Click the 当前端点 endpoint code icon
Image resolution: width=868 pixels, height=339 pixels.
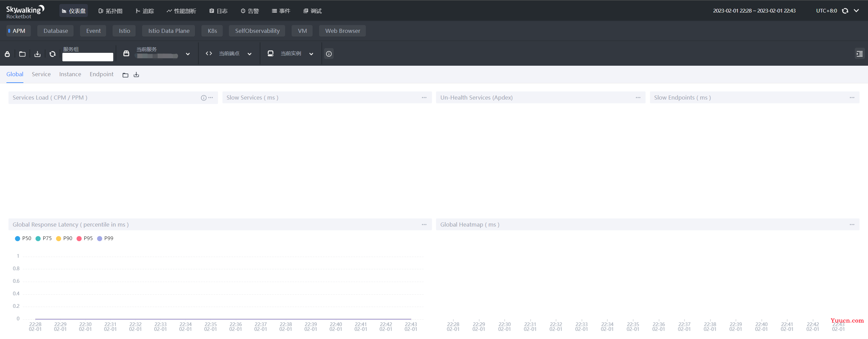click(x=209, y=54)
